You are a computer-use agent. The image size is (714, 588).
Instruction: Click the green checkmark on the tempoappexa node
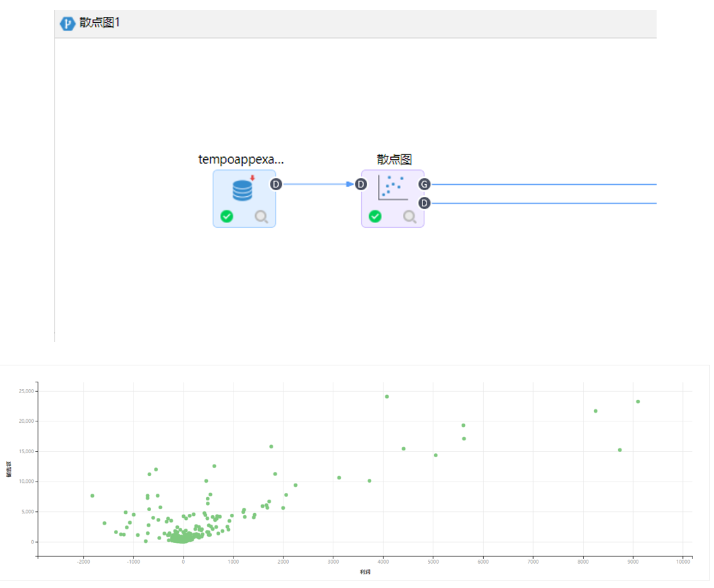click(227, 216)
